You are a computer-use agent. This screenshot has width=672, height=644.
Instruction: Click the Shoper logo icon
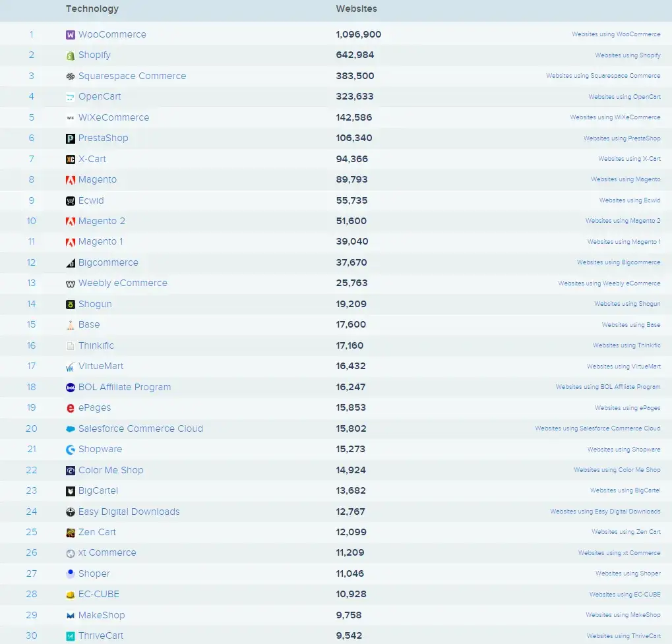pos(71,573)
